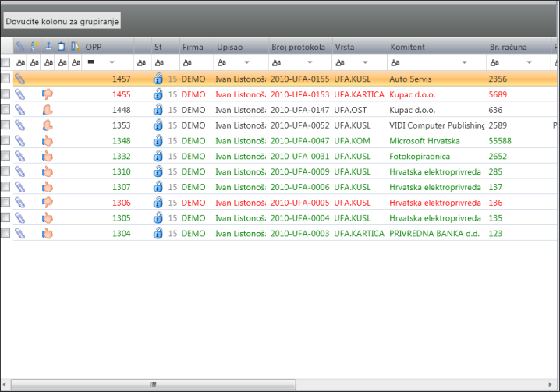This screenshot has width=560, height=392.
Task: Click lock status icon in row 1306
Action: pyautogui.click(x=158, y=203)
